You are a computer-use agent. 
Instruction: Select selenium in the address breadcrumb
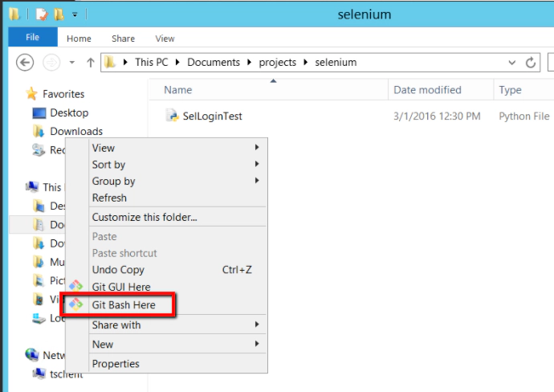pos(336,62)
